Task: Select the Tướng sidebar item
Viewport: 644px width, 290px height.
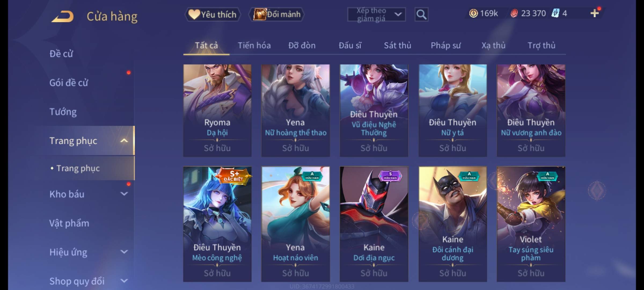Action: tap(63, 111)
